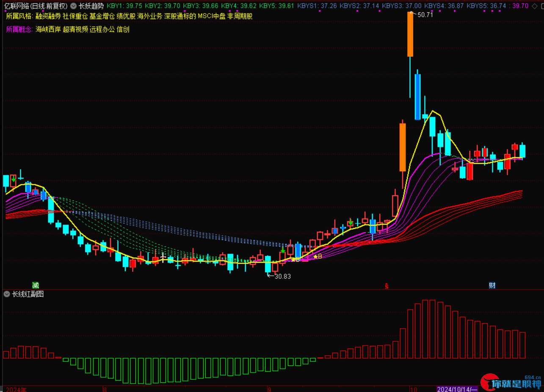
Task: Click the 海外业务 style tag
Action: coord(150,16)
